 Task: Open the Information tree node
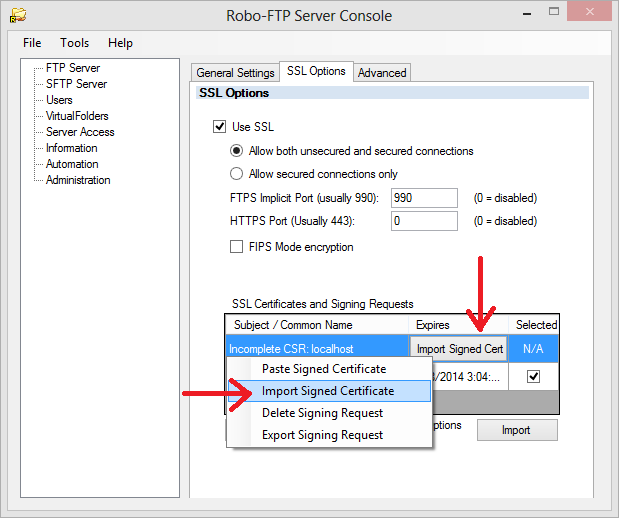click(x=71, y=148)
